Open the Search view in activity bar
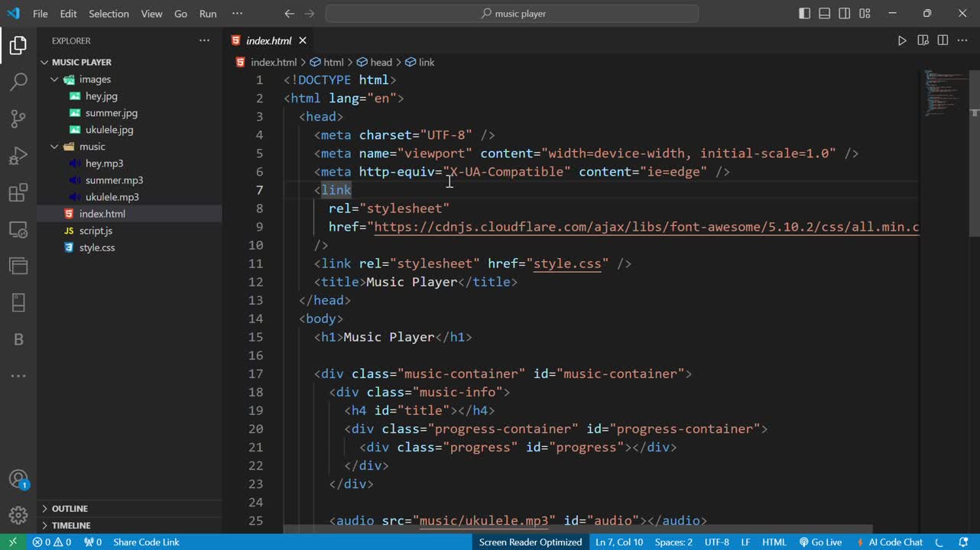The height and width of the screenshot is (550, 980). point(18,82)
